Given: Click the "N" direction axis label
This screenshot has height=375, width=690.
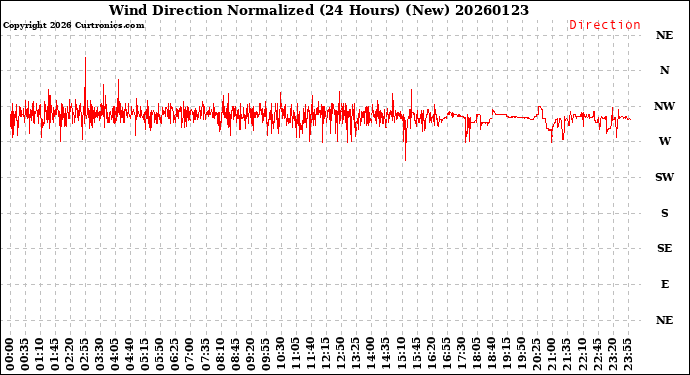Looking at the screenshot, I should click(x=664, y=70).
